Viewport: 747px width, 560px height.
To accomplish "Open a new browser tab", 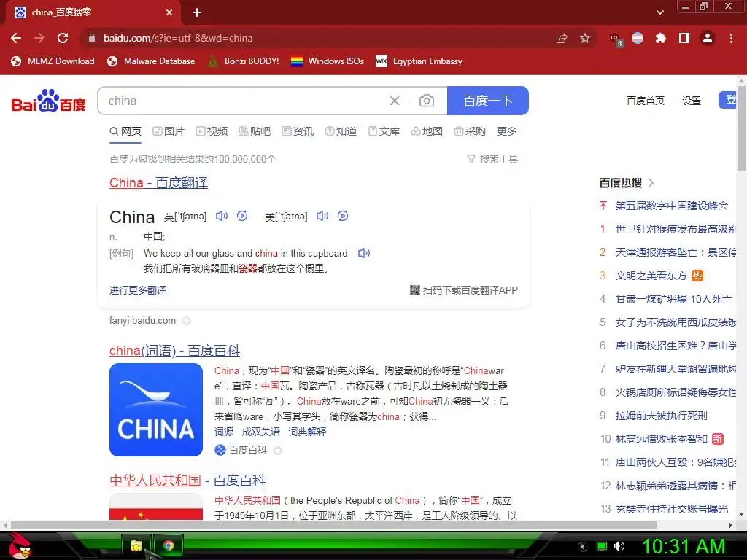I will [x=197, y=12].
